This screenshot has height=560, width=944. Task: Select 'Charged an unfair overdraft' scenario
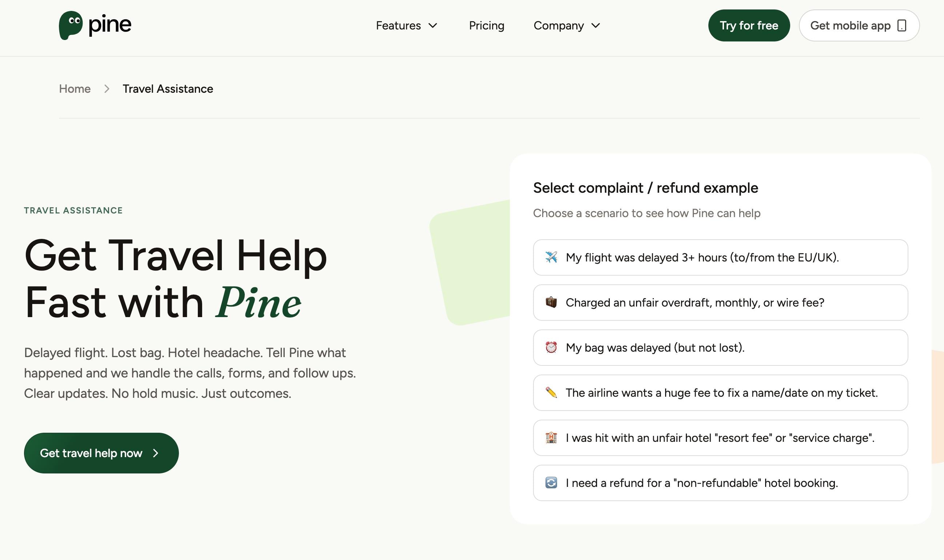(x=720, y=303)
